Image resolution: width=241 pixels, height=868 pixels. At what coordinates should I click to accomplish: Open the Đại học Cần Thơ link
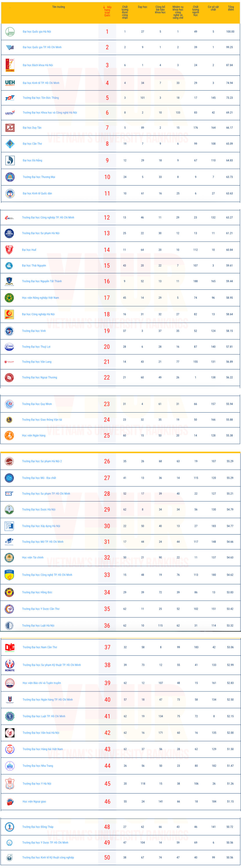[33, 144]
